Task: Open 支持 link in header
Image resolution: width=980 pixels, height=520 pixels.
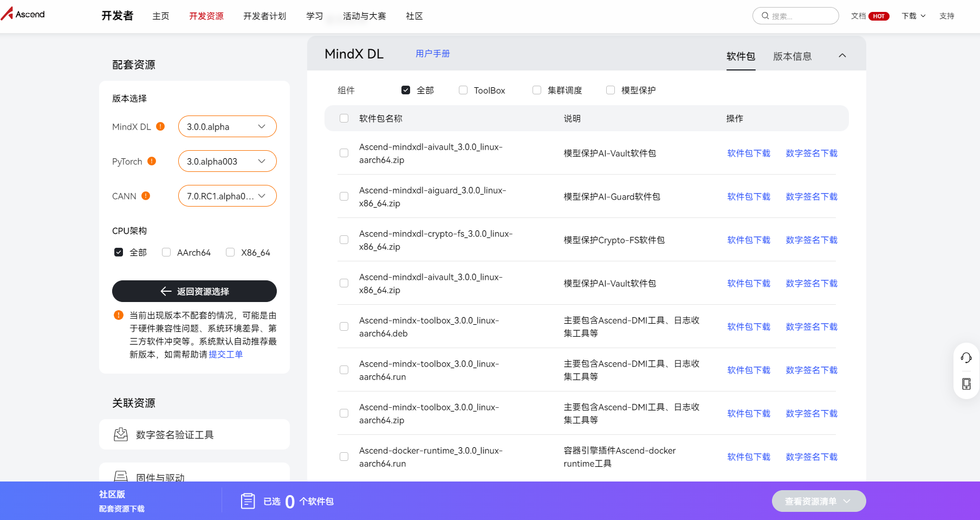Action: (x=947, y=16)
